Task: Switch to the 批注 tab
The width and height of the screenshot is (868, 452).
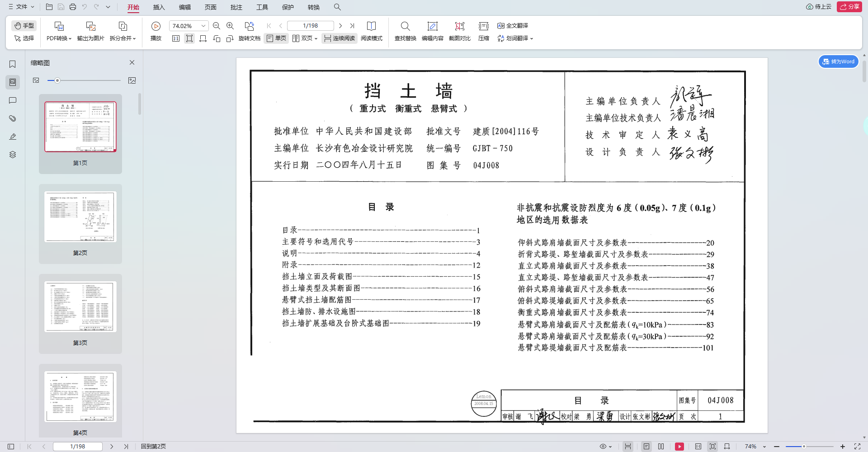Action: (236, 7)
